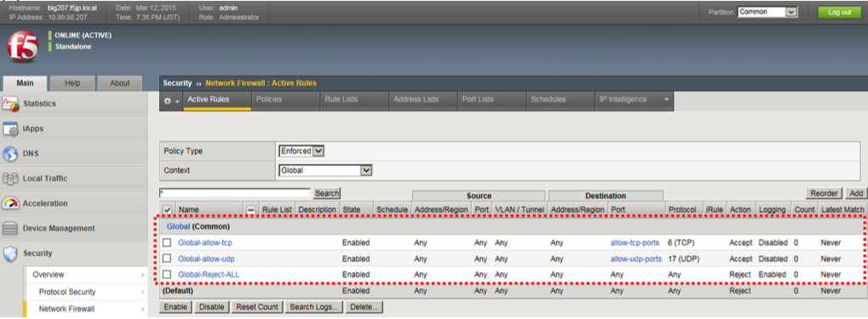Click the Reorder button
Viewport: 868px width, 319px height.
click(x=824, y=193)
